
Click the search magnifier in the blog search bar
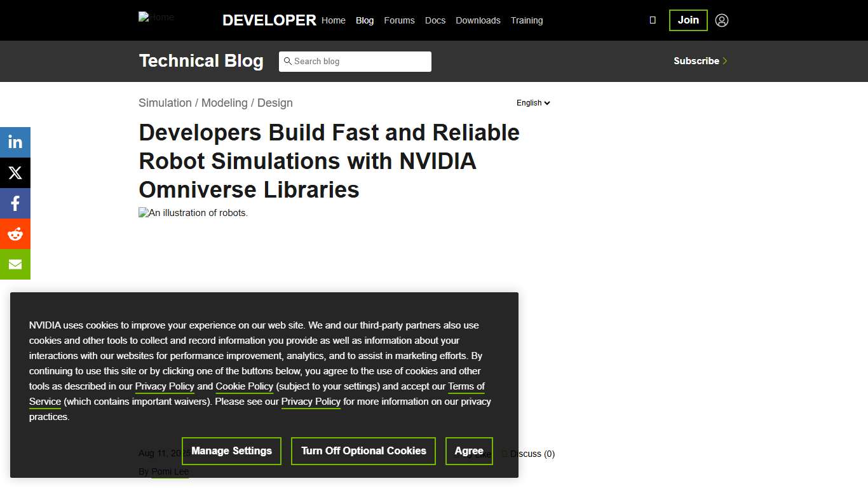(x=288, y=61)
